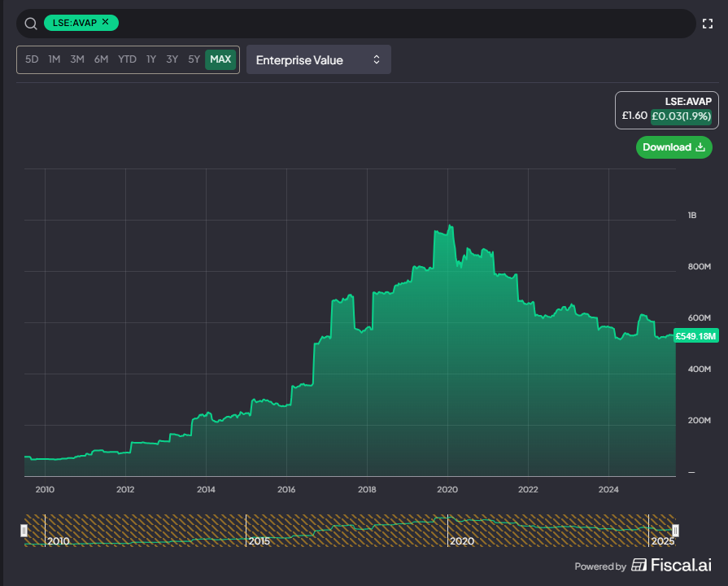Switch to the 5D time range
This screenshot has height=586, width=728.
click(x=32, y=59)
